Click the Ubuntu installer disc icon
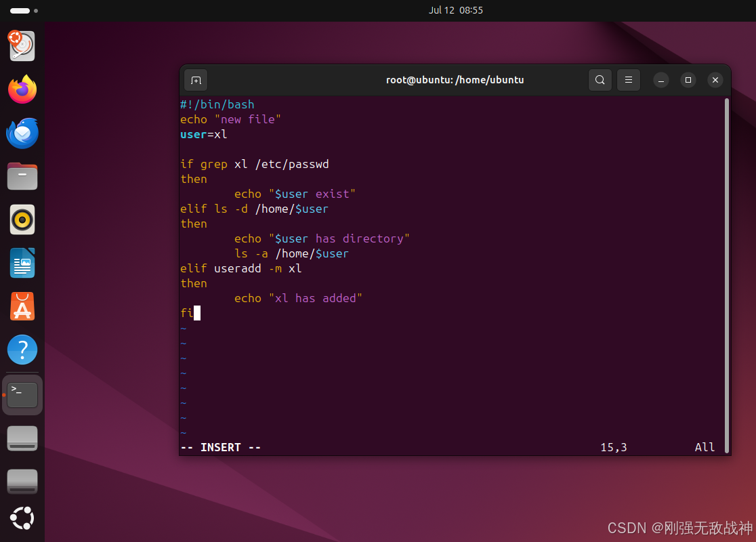 (22, 46)
